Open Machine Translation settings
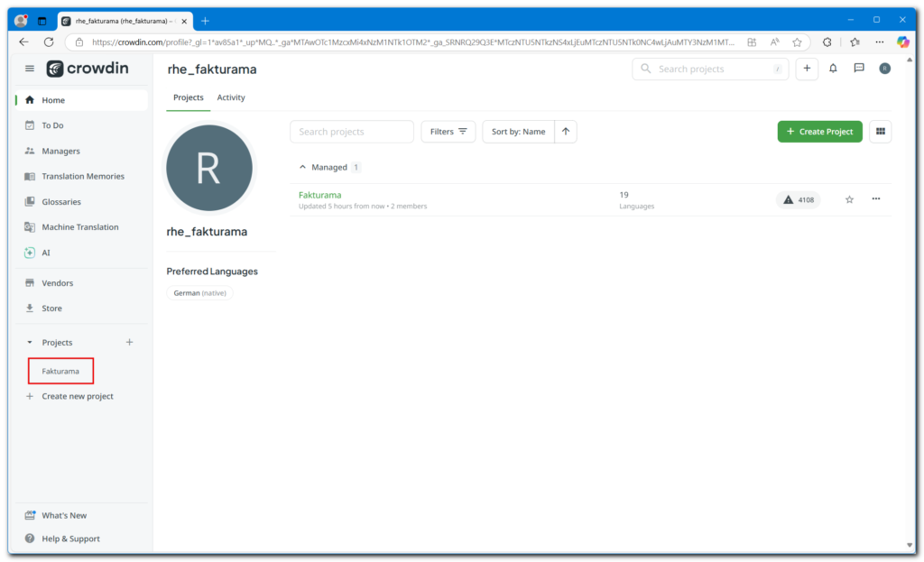The height and width of the screenshot is (562, 924). tap(81, 226)
